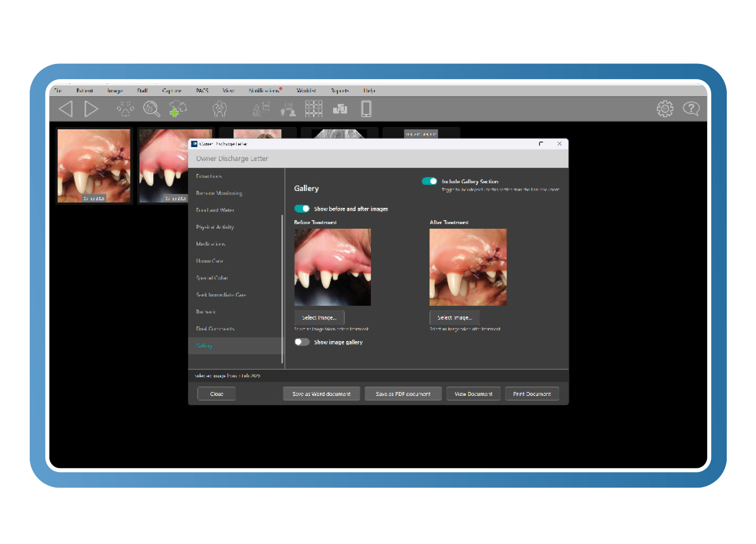Viewport: 756px width, 544px height.
Task: Click the right arrow next icon
Action: 91,109
